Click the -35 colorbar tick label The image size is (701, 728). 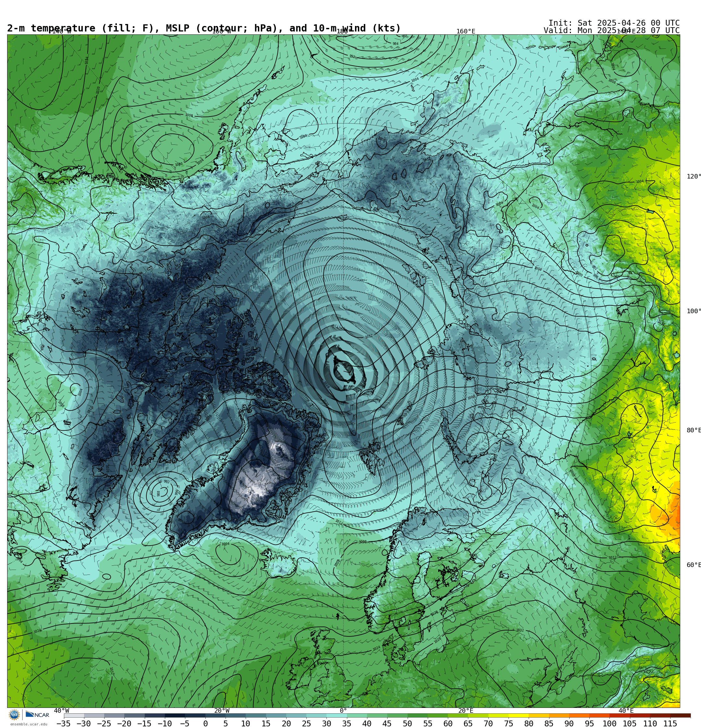[x=64, y=723]
